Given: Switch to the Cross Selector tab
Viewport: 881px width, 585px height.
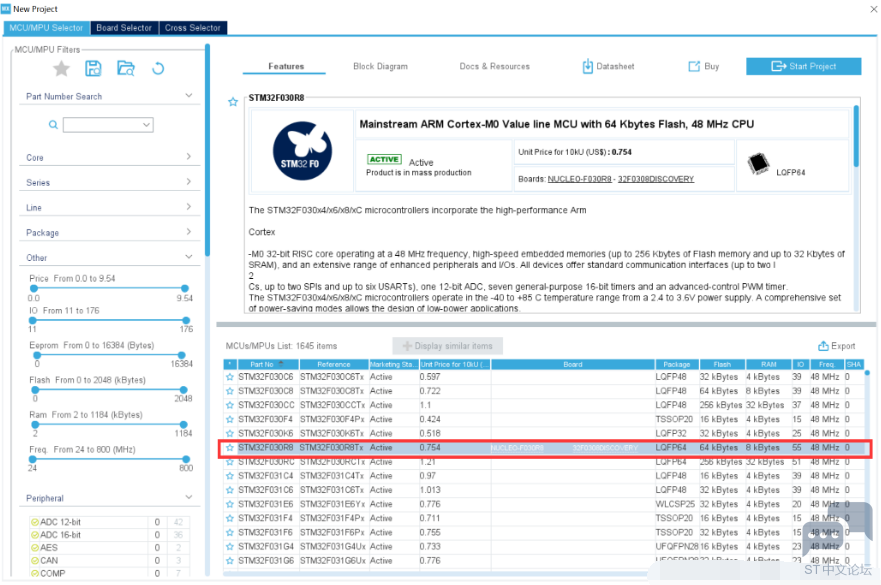Looking at the screenshot, I should pyautogui.click(x=193, y=28).
